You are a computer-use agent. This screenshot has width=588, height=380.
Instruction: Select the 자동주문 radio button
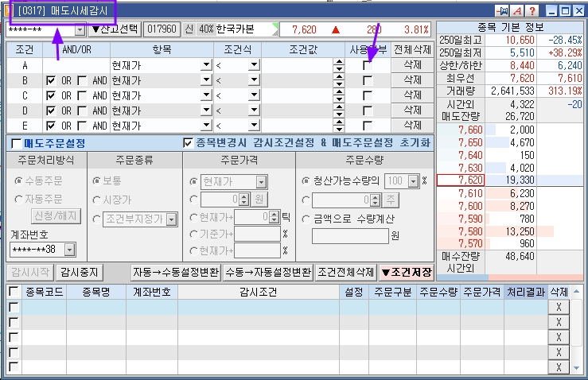[x=18, y=199]
